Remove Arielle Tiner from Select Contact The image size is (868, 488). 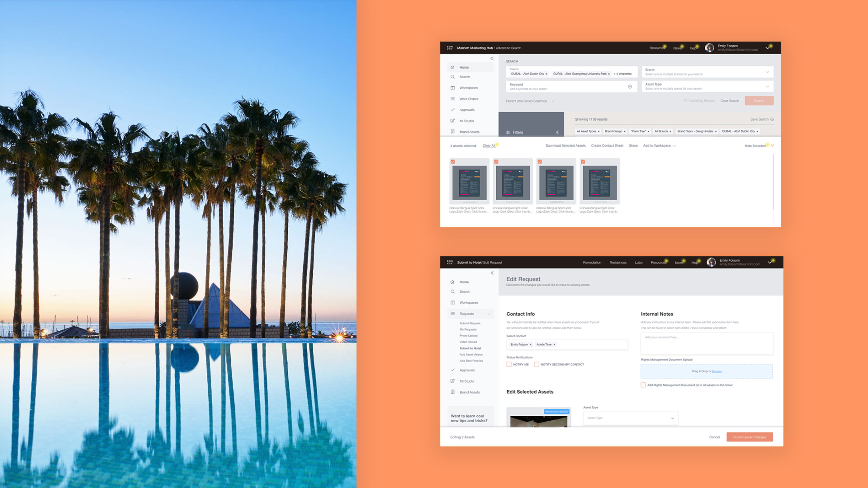coord(554,345)
